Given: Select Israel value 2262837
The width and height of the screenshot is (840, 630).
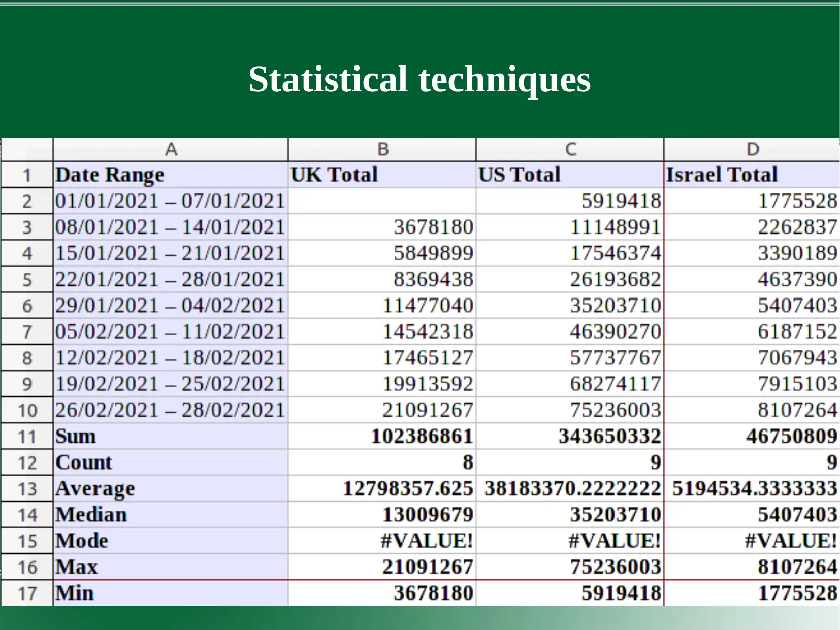Looking at the screenshot, I should 752,227.
